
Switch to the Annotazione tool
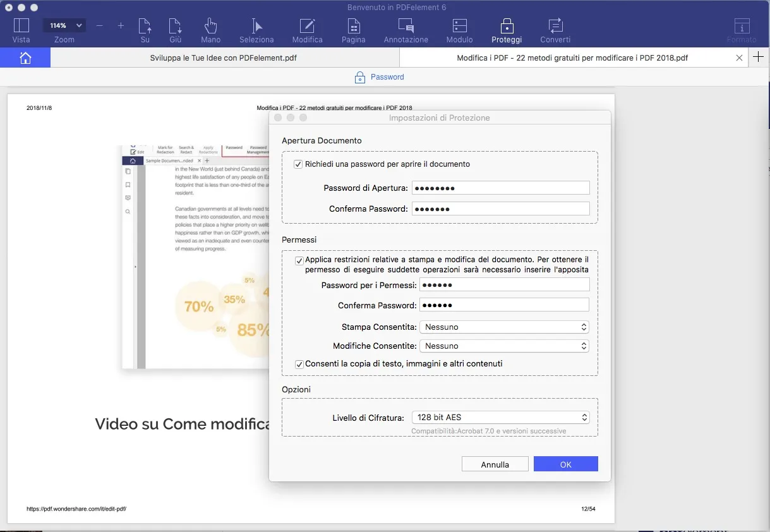coord(406,30)
